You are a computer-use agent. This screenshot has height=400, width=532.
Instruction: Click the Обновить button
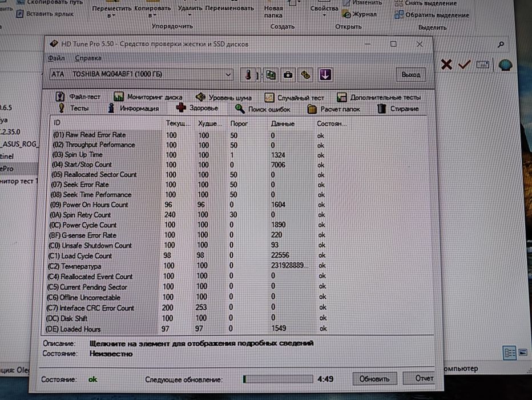pos(374,379)
